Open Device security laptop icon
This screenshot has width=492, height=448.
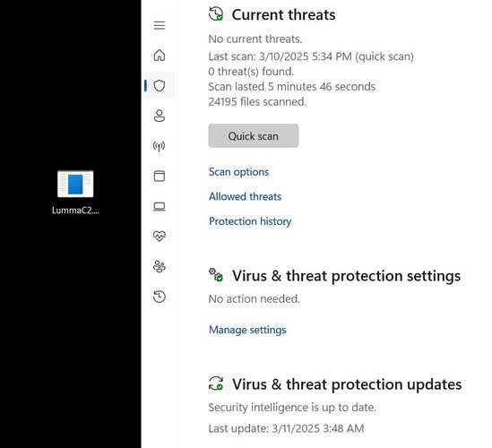pos(160,206)
